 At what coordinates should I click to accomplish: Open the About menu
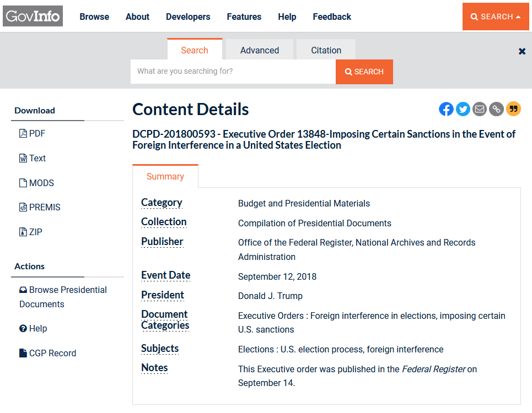coord(137,17)
